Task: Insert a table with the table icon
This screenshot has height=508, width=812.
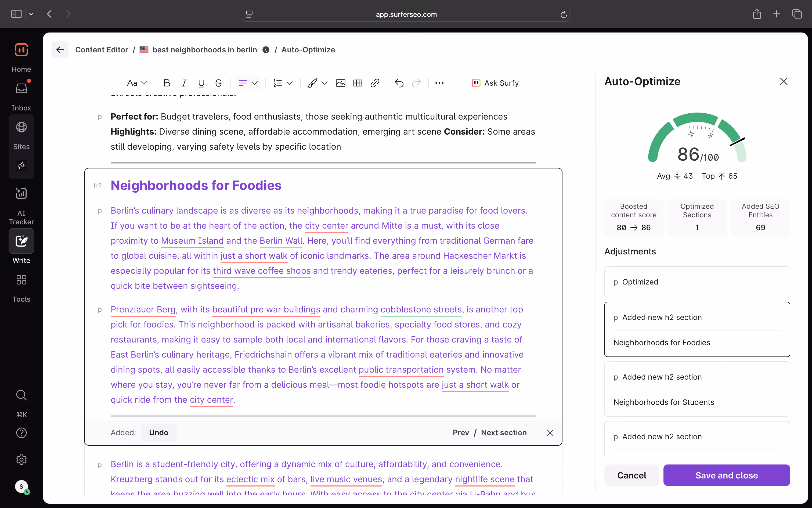Action: (358, 83)
